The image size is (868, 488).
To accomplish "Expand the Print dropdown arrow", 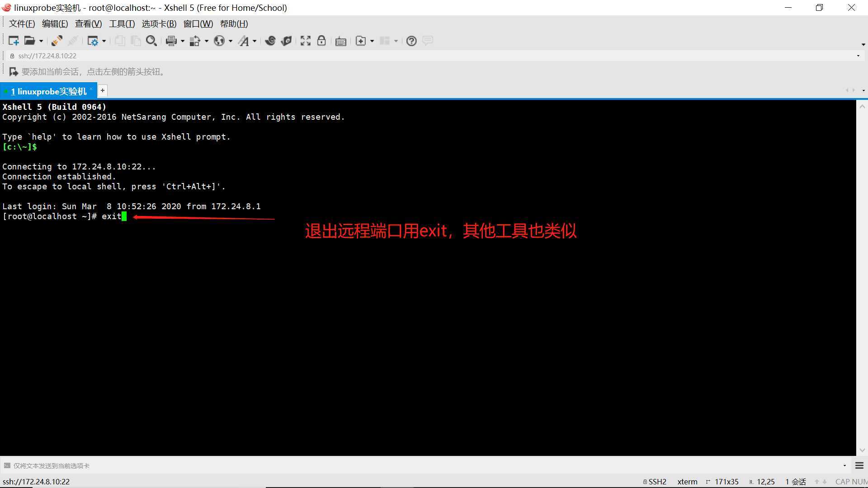I will point(183,41).
